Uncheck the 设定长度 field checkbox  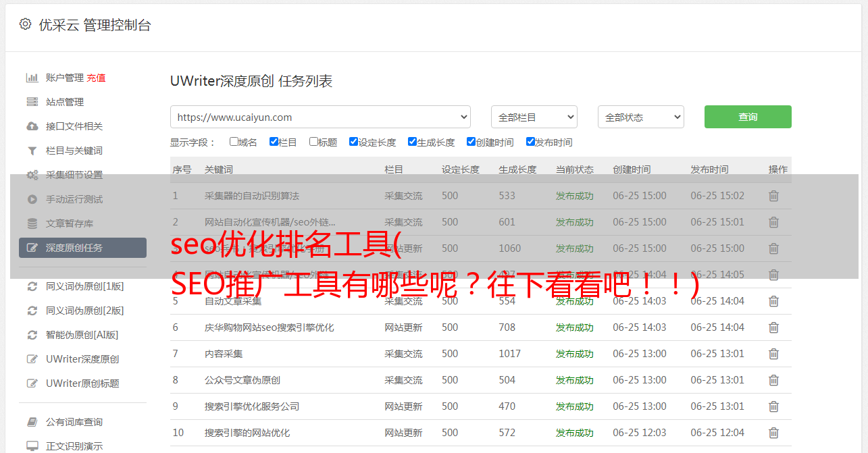coord(353,142)
